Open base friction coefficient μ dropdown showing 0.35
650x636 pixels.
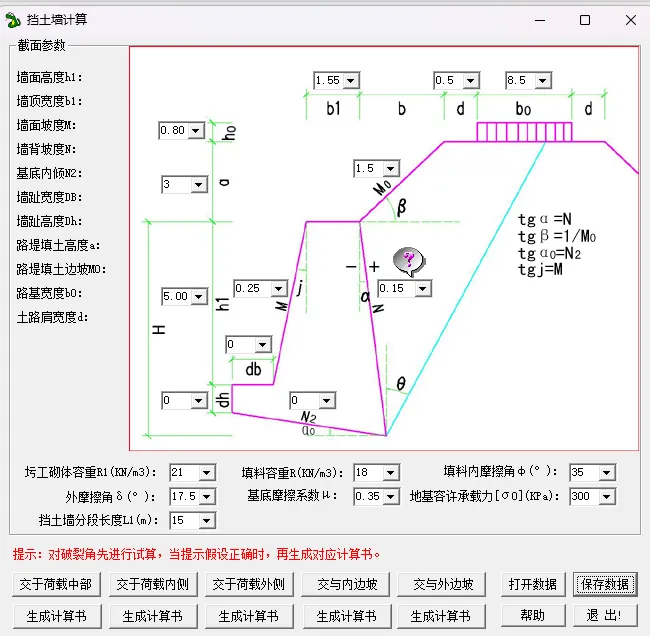pos(390,497)
